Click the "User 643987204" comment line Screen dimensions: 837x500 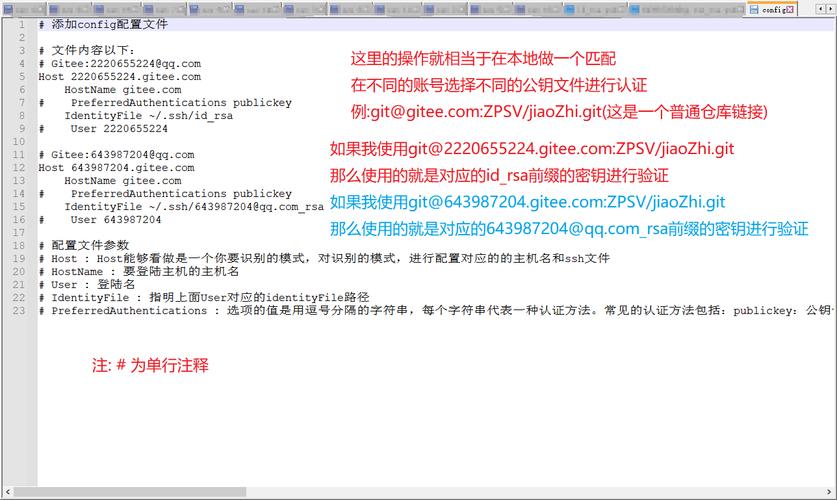coord(100,220)
